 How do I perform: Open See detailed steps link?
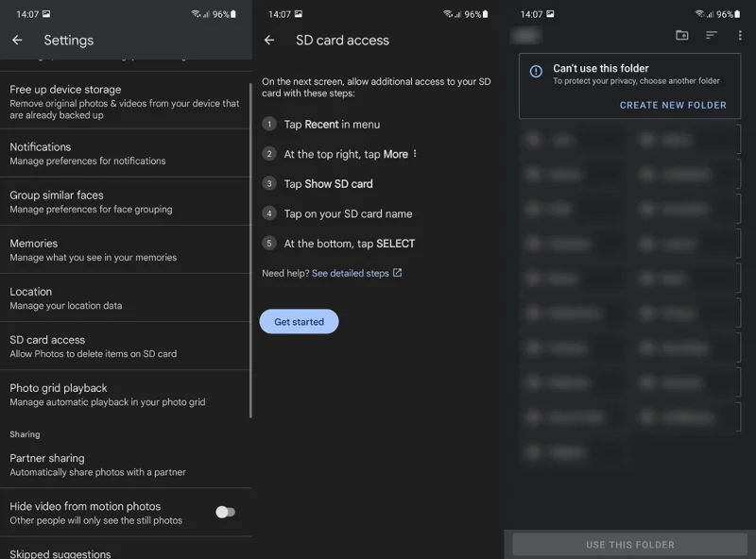point(350,273)
